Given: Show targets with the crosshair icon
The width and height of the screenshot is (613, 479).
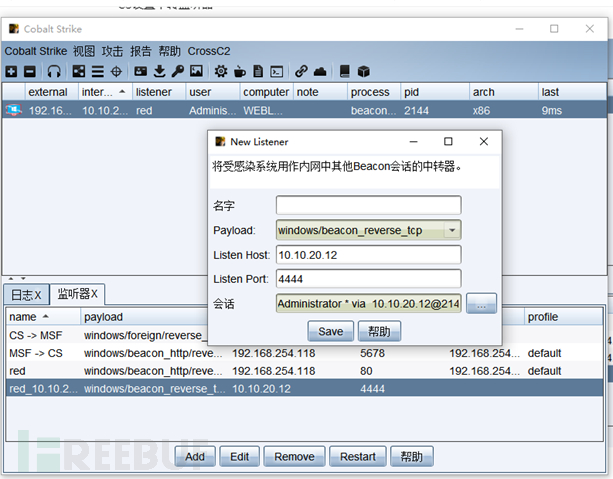Looking at the screenshot, I should pyautogui.click(x=116, y=72).
